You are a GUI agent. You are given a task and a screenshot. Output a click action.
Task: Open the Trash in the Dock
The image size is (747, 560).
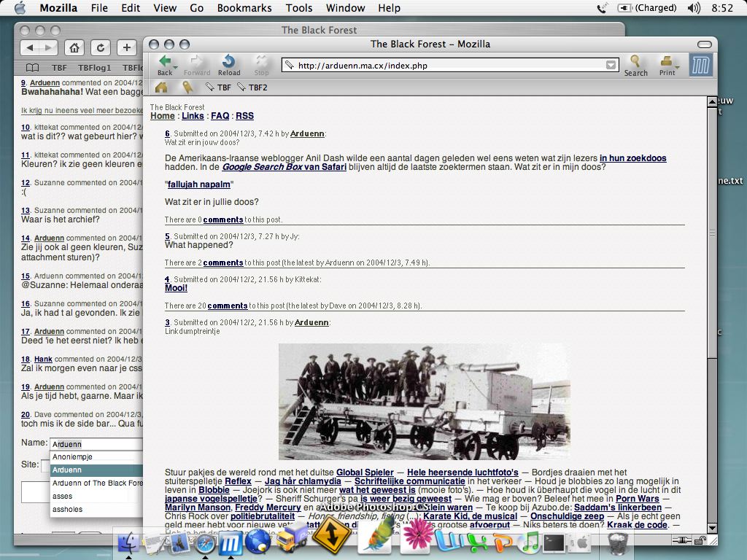tap(618, 542)
